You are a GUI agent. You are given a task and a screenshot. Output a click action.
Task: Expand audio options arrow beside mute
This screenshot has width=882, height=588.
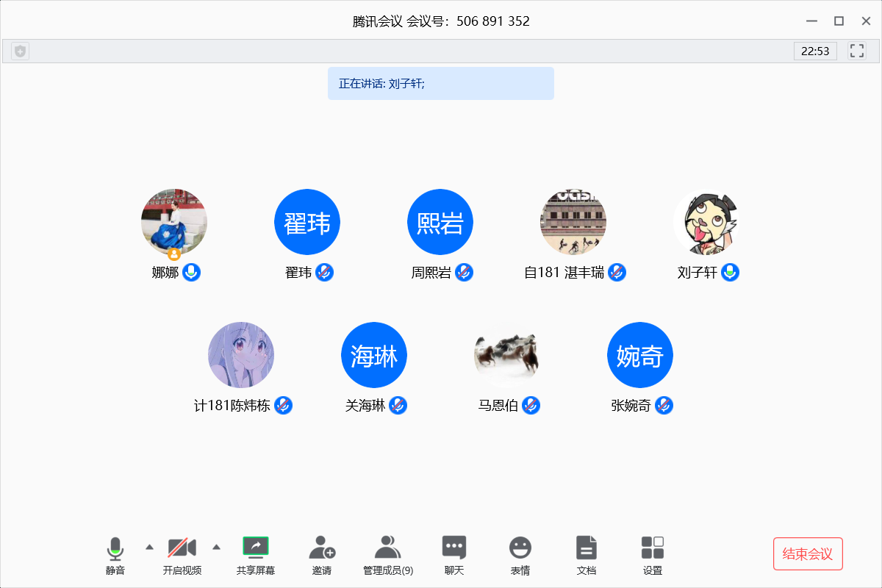click(150, 547)
